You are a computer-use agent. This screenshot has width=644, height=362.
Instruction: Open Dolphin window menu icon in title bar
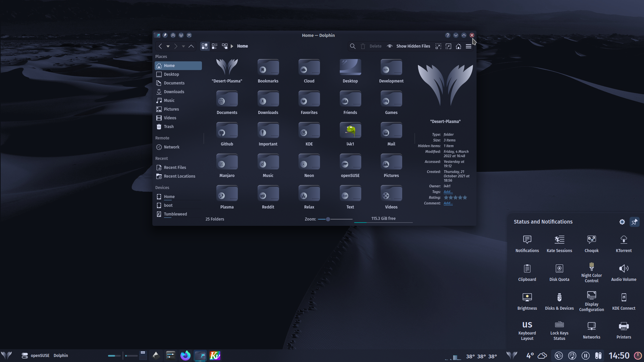(x=157, y=35)
